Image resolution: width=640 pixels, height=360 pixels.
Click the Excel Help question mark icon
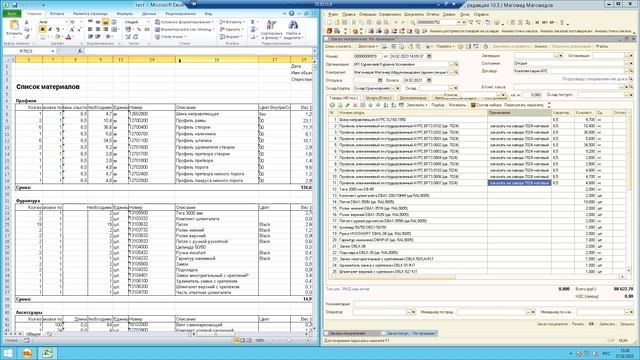click(x=291, y=13)
